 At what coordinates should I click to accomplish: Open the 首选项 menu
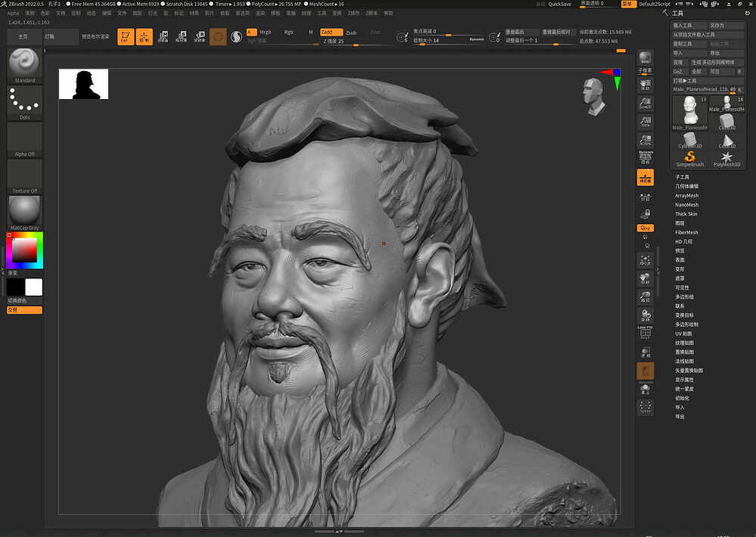(x=242, y=14)
